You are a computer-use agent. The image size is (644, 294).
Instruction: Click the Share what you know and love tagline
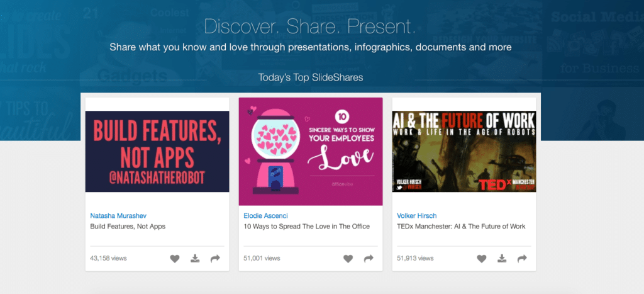coord(311,47)
